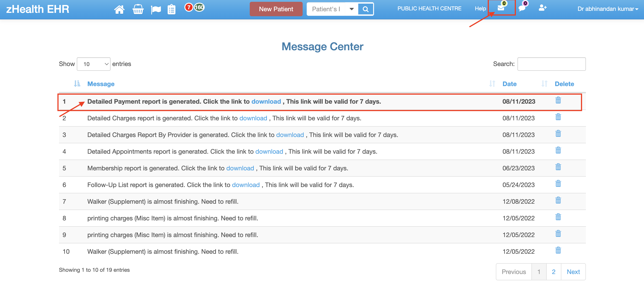
Task: Open the Help menu
Action: click(x=480, y=9)
